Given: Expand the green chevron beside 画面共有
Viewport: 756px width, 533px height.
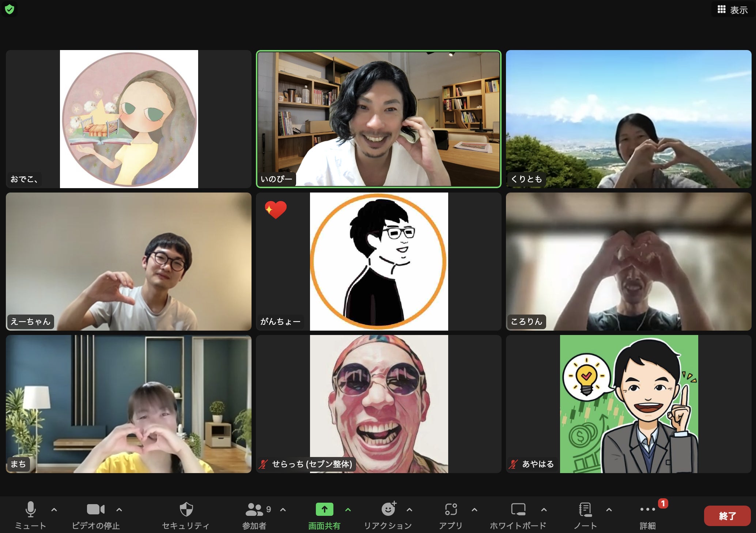Looking at the screenshot, I should [348, 509].
